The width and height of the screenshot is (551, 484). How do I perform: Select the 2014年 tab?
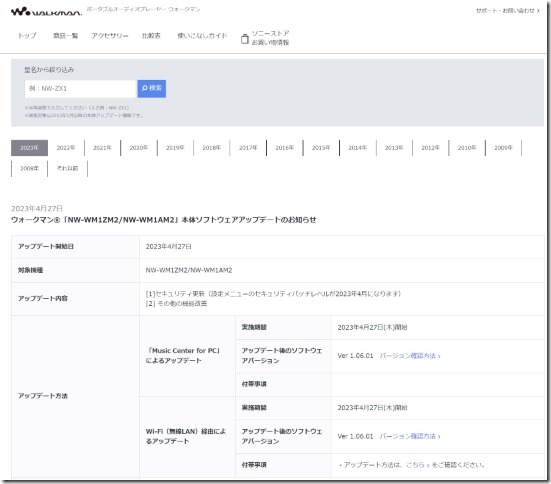pyautogui.click(x=357, y=148)
